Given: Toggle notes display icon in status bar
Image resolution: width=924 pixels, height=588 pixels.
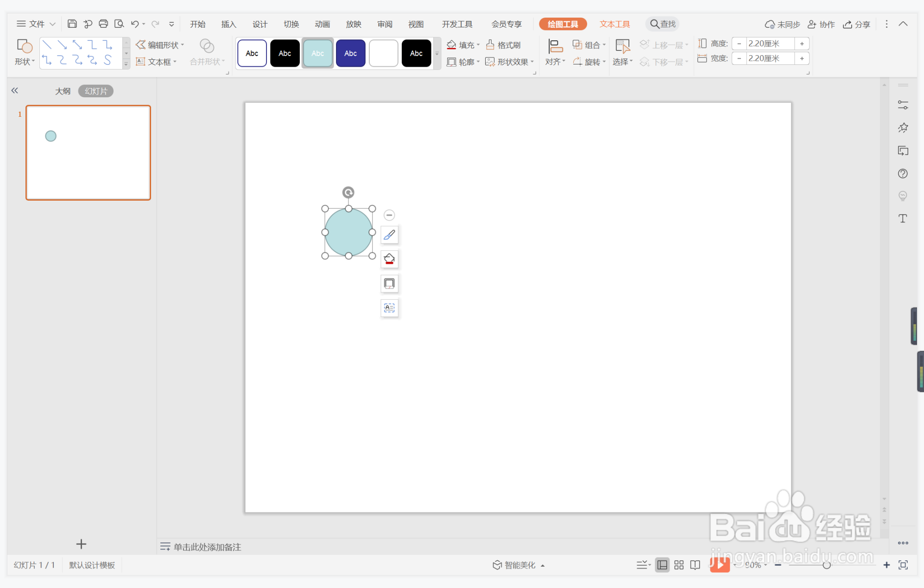Looking at the screenshot, I should pyautogui.click(x=643, y=565).
